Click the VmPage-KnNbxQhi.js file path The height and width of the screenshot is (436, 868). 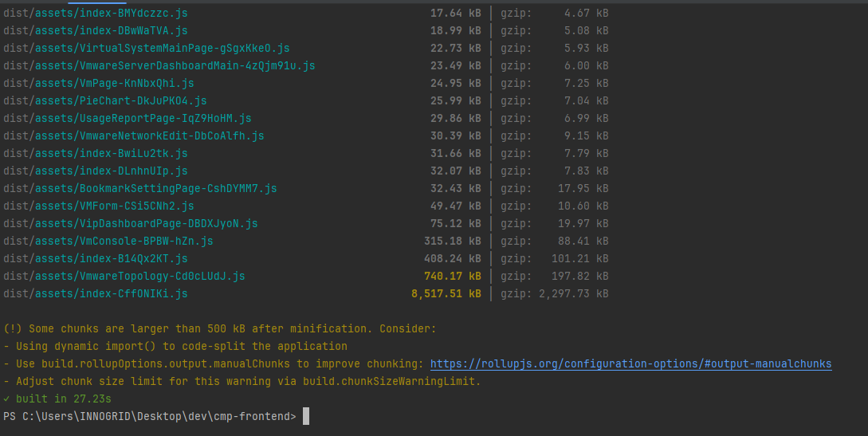pos(99,83)
